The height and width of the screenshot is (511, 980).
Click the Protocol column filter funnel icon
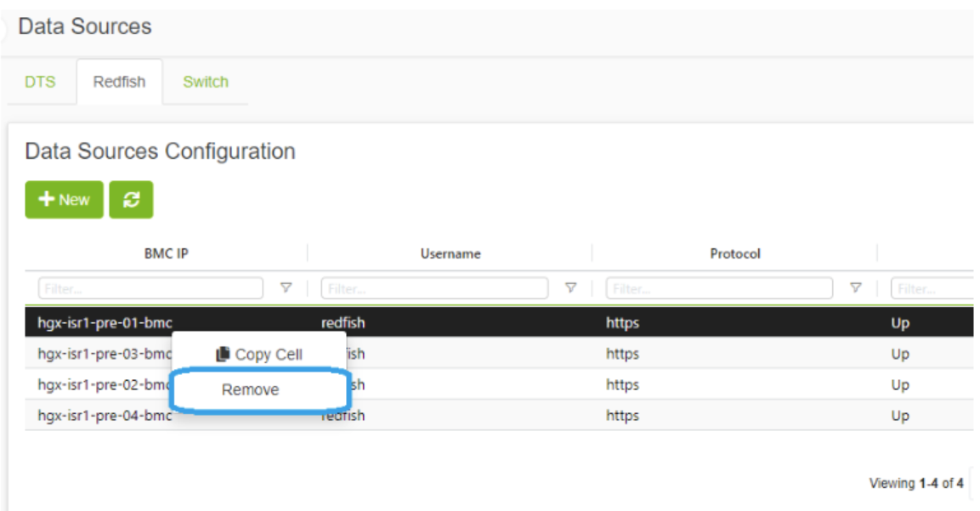856,288
